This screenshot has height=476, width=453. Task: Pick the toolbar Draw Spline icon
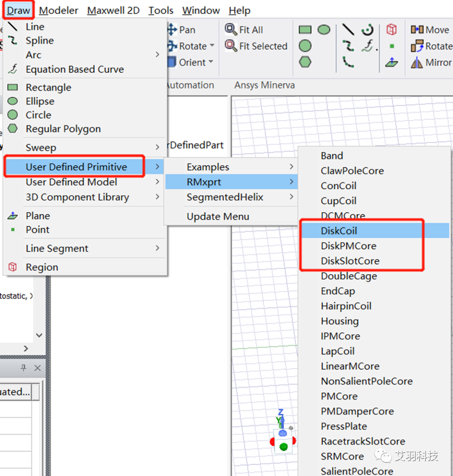[x=348, y=46]
